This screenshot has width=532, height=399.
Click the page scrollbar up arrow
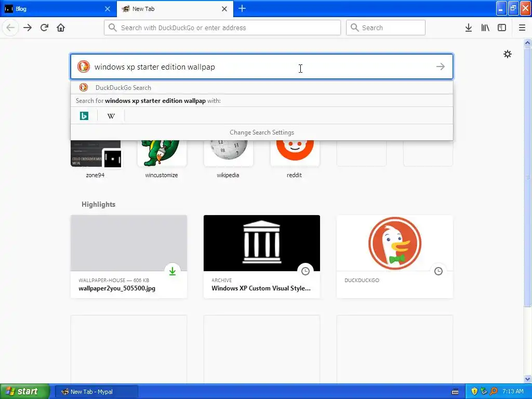pos(527,43)
